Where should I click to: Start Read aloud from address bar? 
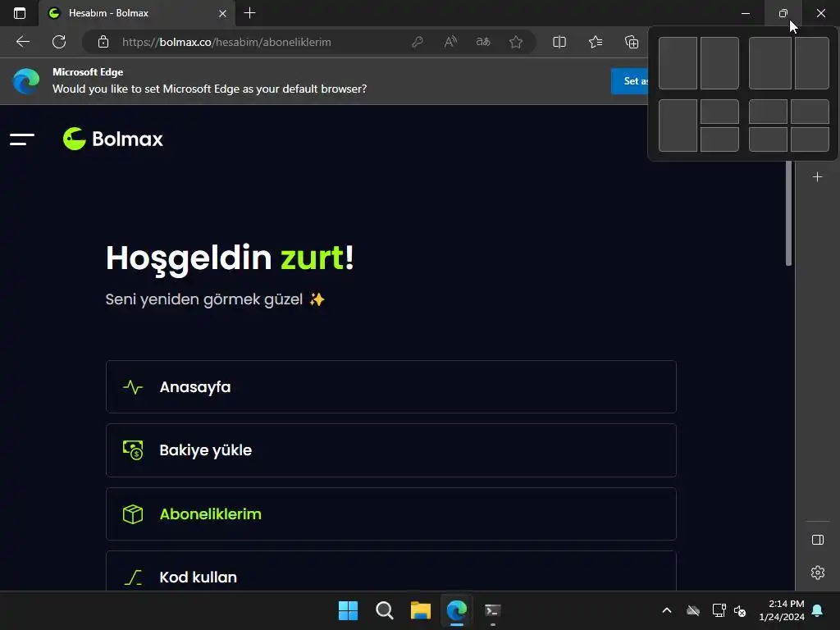click(x=450, y=42)
